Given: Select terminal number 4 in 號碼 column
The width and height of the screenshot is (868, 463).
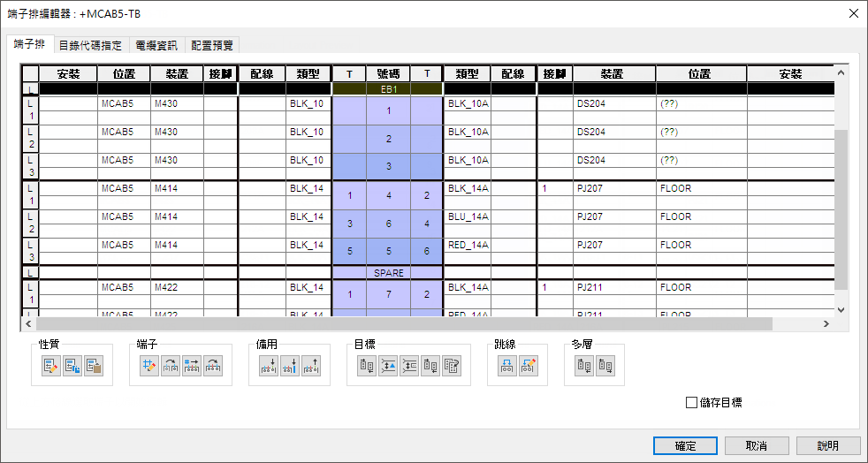Looking at the screenshot, I should [388, 195].
